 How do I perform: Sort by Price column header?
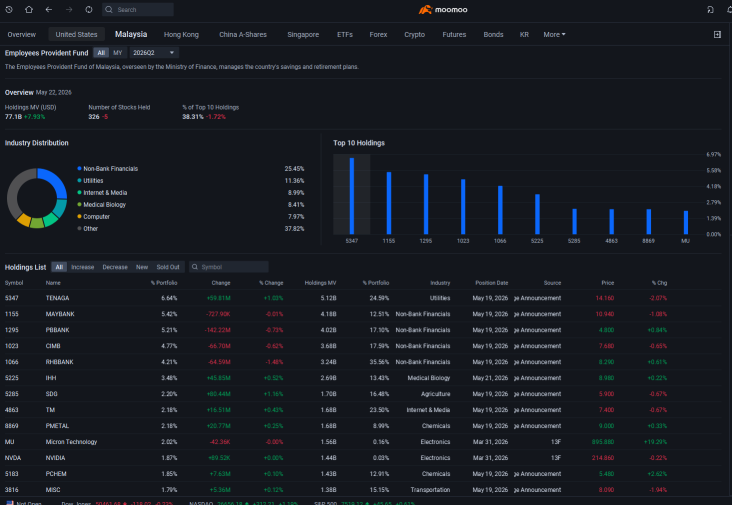(x=608, y=283)
